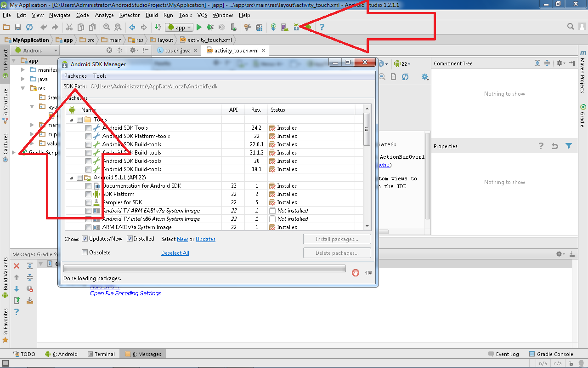
Task: Click Scroll from Source icon in Project panel
Action: [x=109, y=51]
